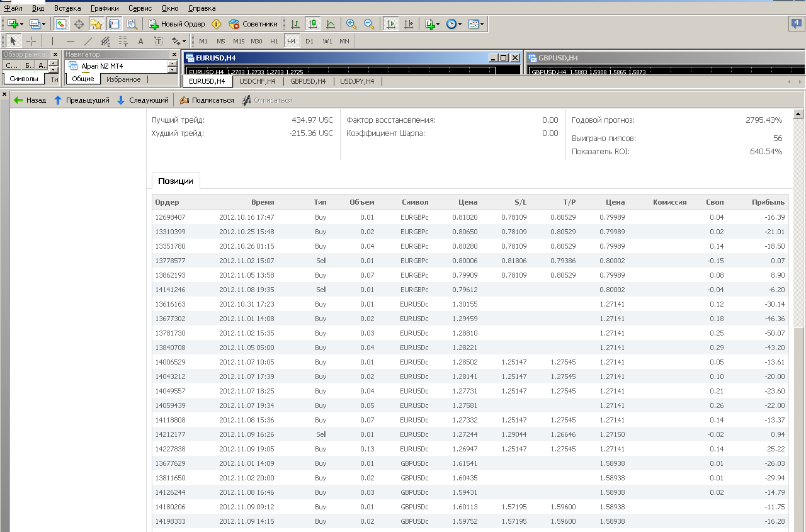Screen dimensions: 806x532
Task: Zoom in on the chart
Action: coord(351,24)
